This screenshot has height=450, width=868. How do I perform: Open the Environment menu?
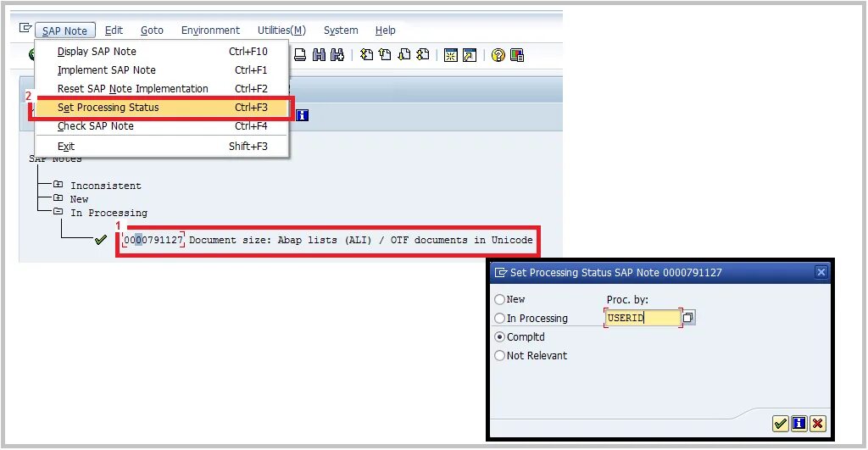coord(210,31)
